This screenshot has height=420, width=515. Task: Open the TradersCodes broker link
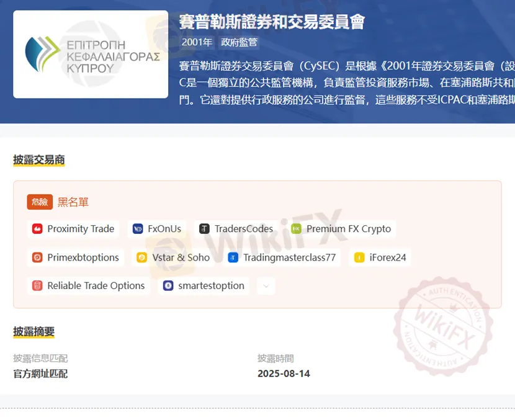tap(236, 228)
